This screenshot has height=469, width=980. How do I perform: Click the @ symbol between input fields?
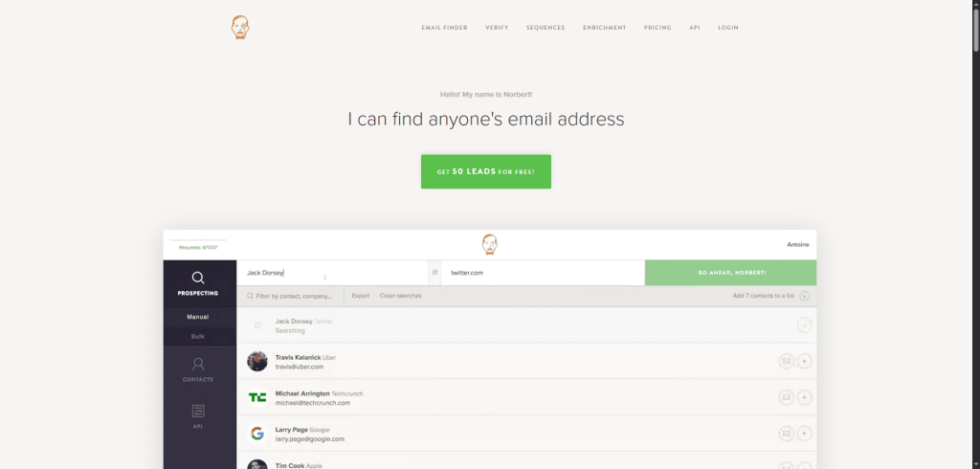point(434,273)
